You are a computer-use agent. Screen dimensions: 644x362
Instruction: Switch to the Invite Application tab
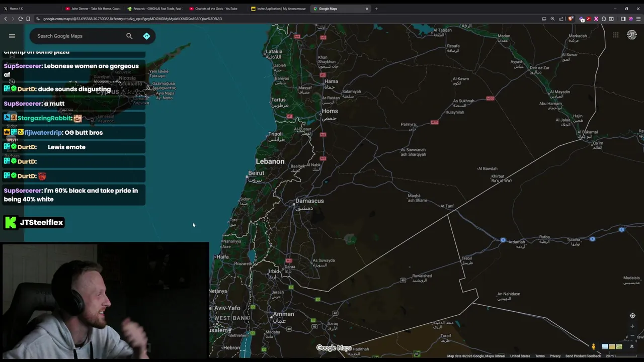(x=279, y=9)
